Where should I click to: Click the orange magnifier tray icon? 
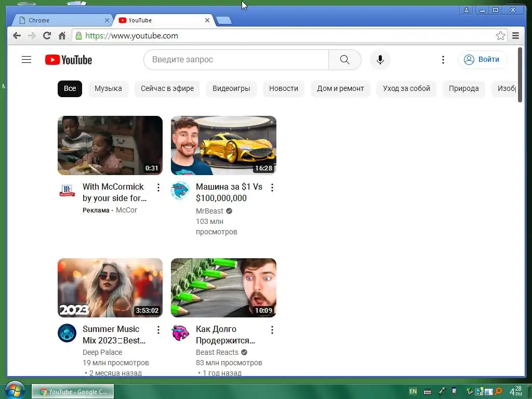[x=498, y=391]
